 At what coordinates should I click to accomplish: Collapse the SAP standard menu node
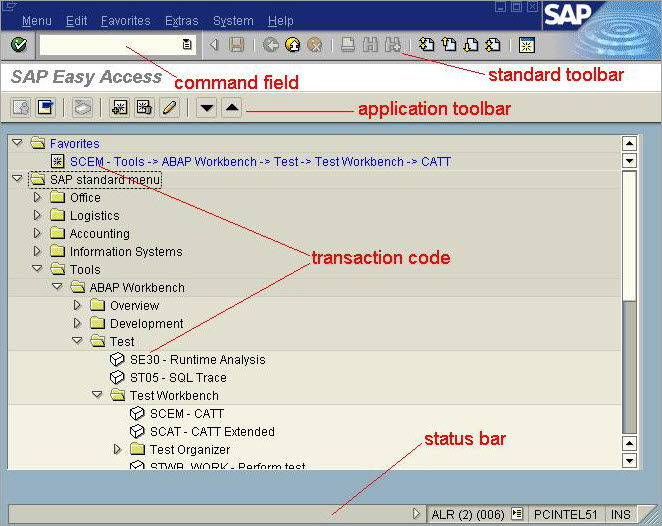(x=17, y=179)
